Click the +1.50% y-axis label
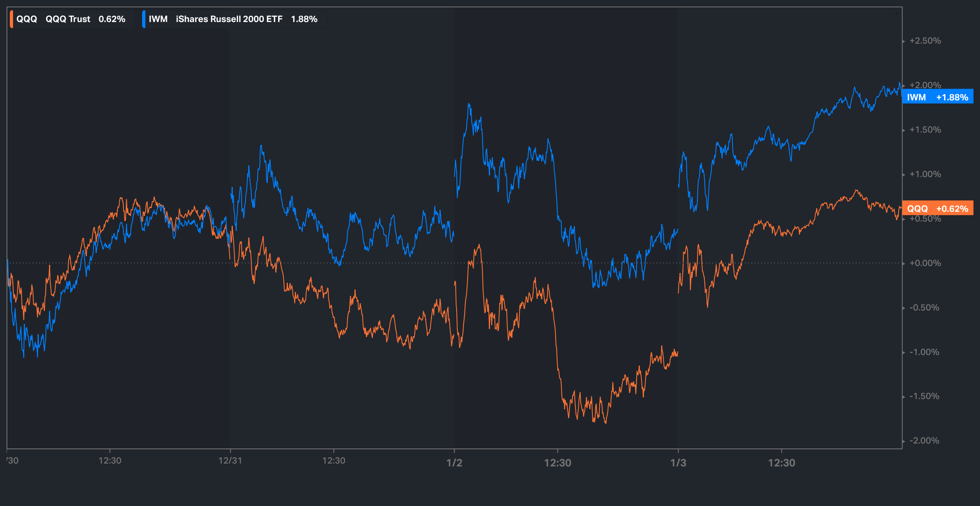Screen dimensions: 980x506 (925, 130)
